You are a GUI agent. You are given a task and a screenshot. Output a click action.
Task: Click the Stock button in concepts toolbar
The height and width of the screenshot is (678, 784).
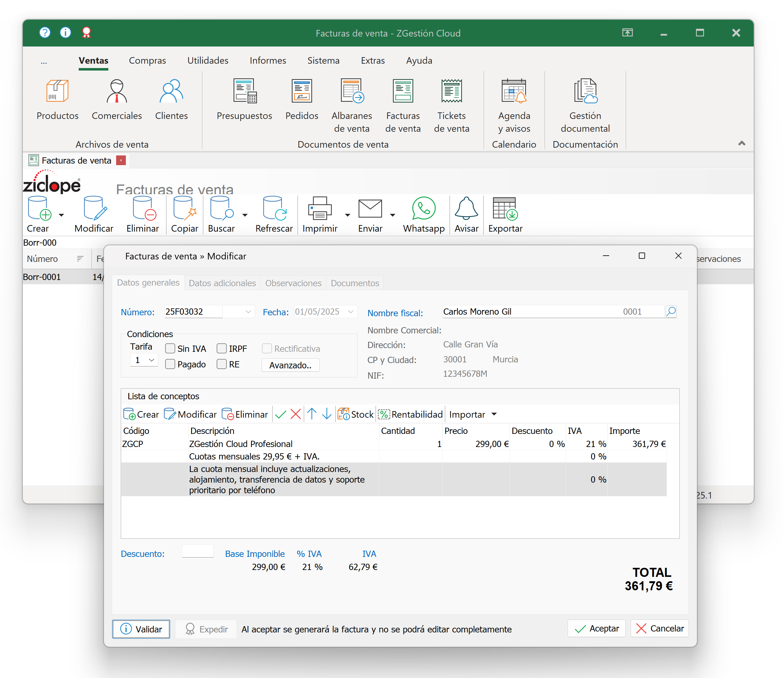[x=355, y=414]
